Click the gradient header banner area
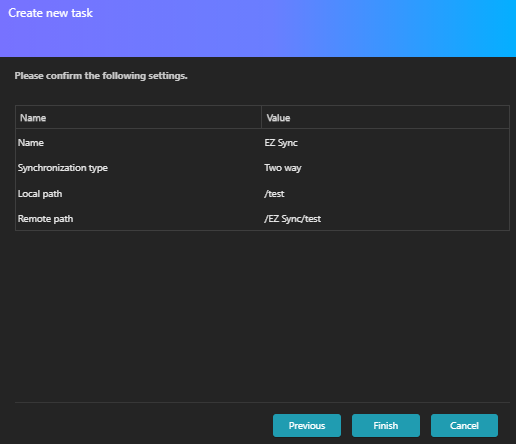 (258, 28)
